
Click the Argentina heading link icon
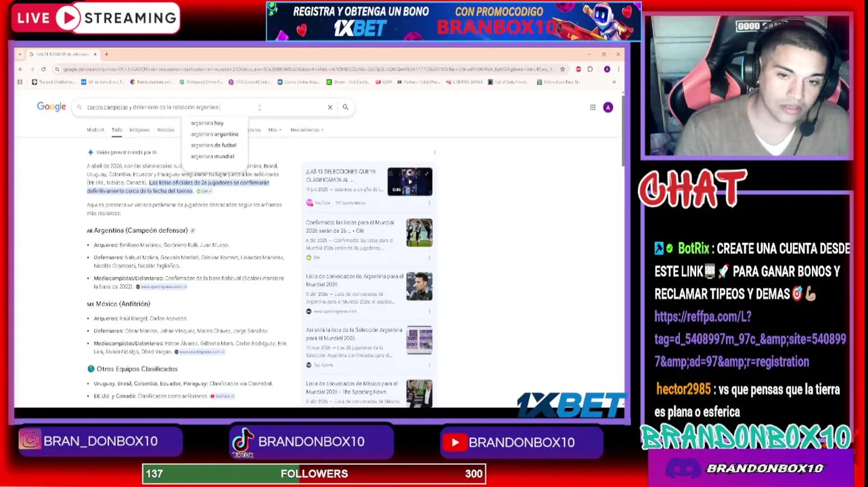coord(193,231)
